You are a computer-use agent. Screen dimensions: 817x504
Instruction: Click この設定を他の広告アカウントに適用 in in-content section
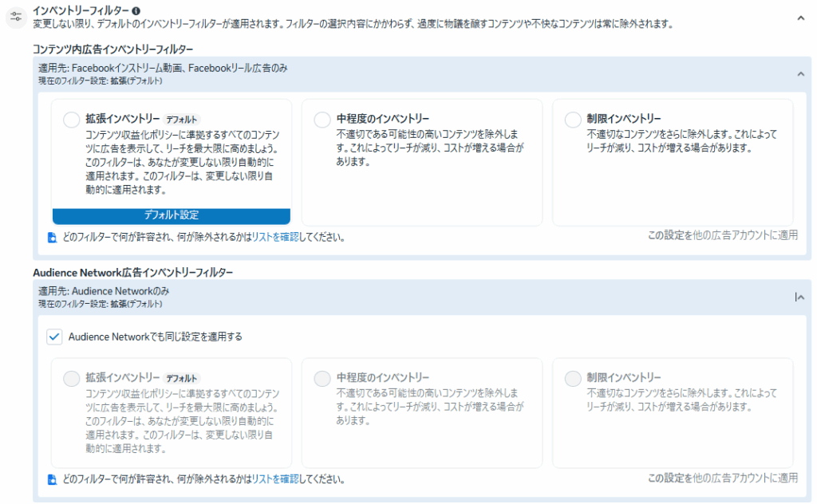pyautogui.click(x=723, y=235)
